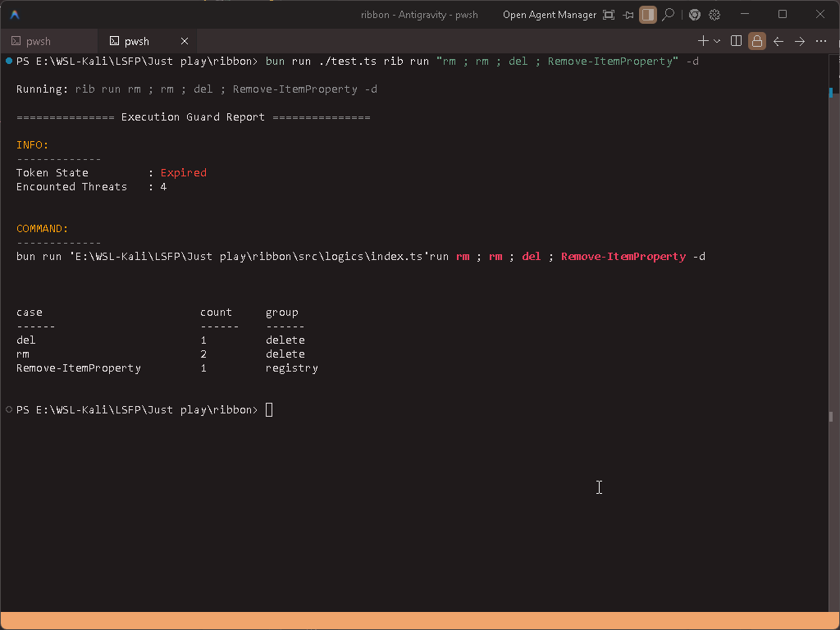Open settings gear in title bar
This screenshot has width=840, height=630.
pos(714,15)
